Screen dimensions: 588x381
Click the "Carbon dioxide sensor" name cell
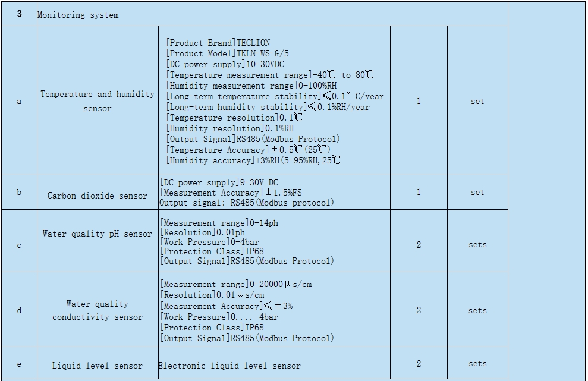(98, 195)
